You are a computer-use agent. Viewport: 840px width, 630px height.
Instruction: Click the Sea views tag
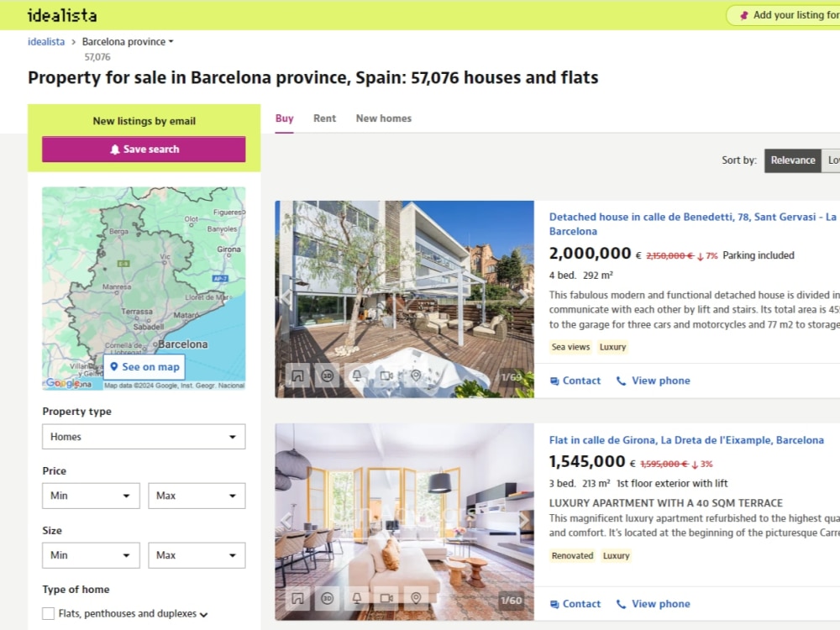point(570,347)
